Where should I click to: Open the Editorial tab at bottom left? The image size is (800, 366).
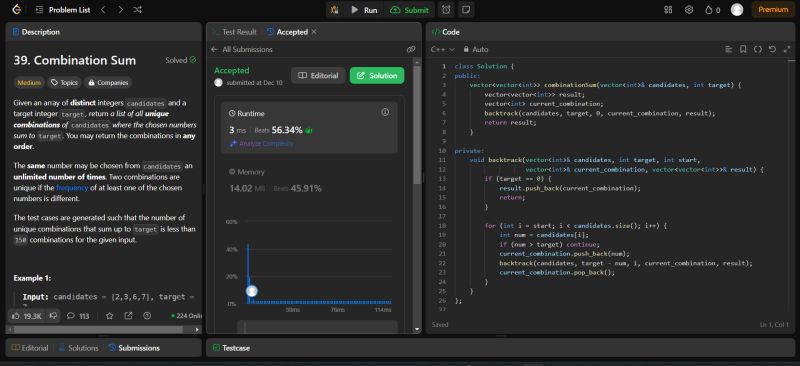coord(30,348)
